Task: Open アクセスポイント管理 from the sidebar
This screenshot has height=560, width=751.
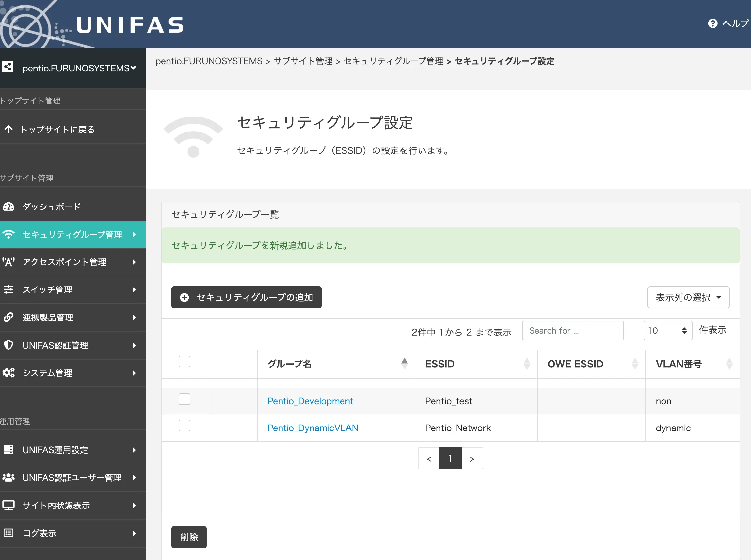Action: pyautogui.click(x=64, y=262)
